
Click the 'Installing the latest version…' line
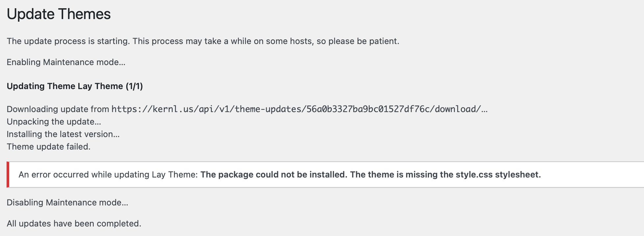pos(63,134)
